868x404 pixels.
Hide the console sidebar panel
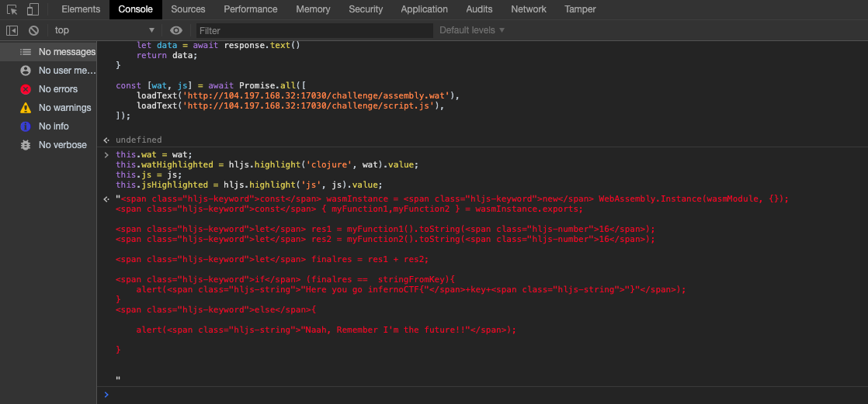pyautogui.click(x=12, y=30)
